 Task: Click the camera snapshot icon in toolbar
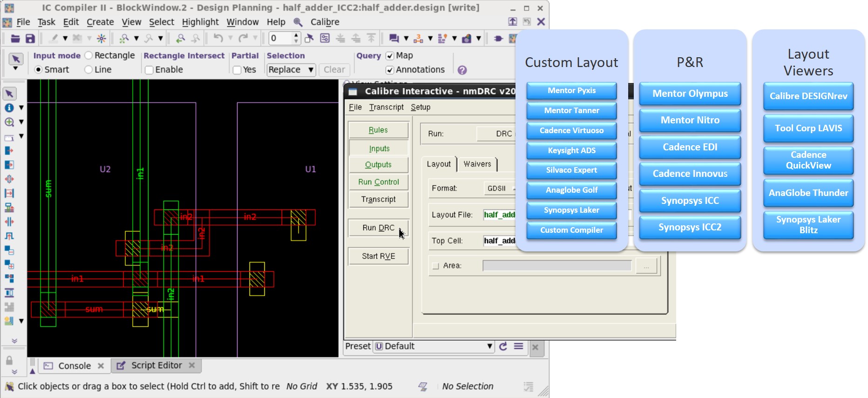(x=466, y=38)
